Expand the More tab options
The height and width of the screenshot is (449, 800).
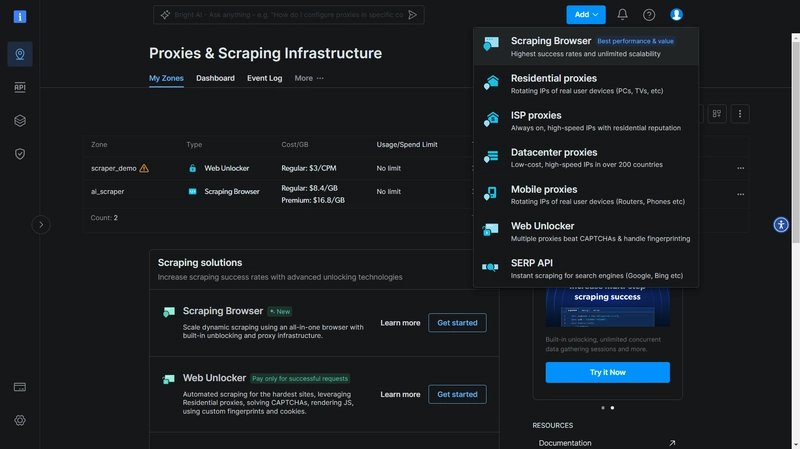(309, 78)
